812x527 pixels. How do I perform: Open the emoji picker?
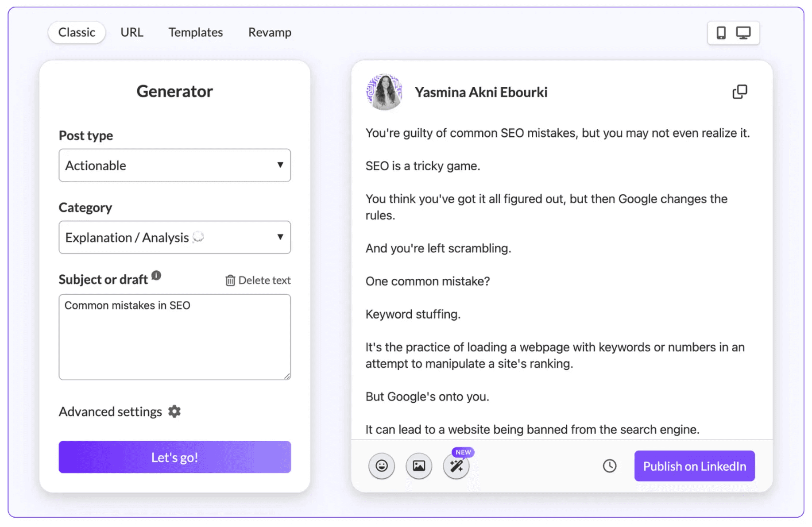point(382,465)
